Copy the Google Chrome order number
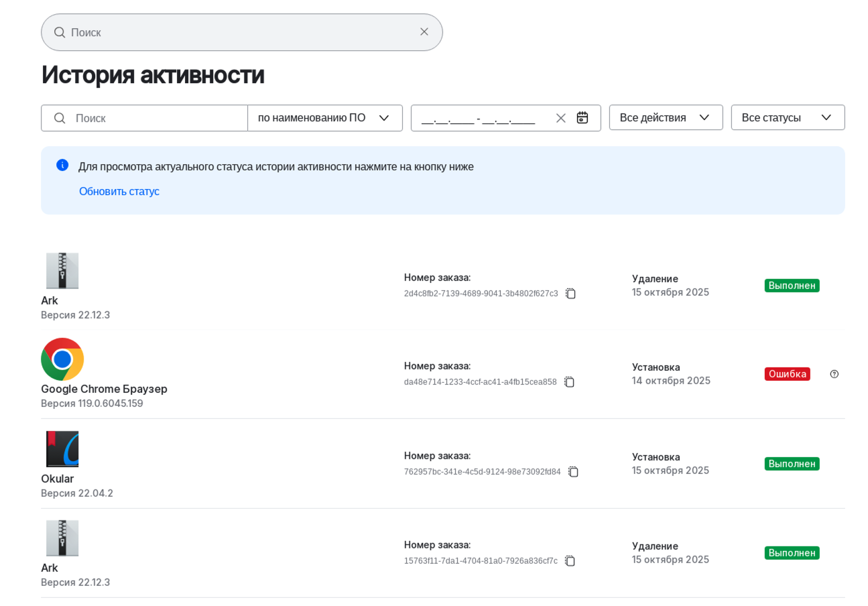This screenshot has width=868, height=606. 569,382
